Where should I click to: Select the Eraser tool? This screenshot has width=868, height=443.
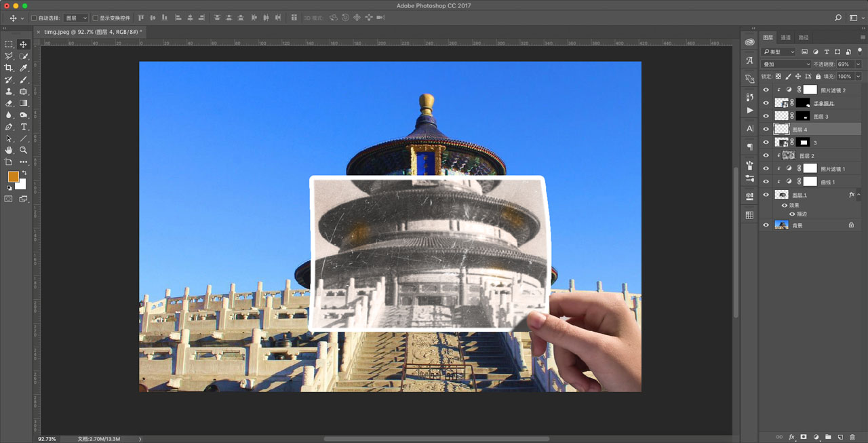click(9, 103)
